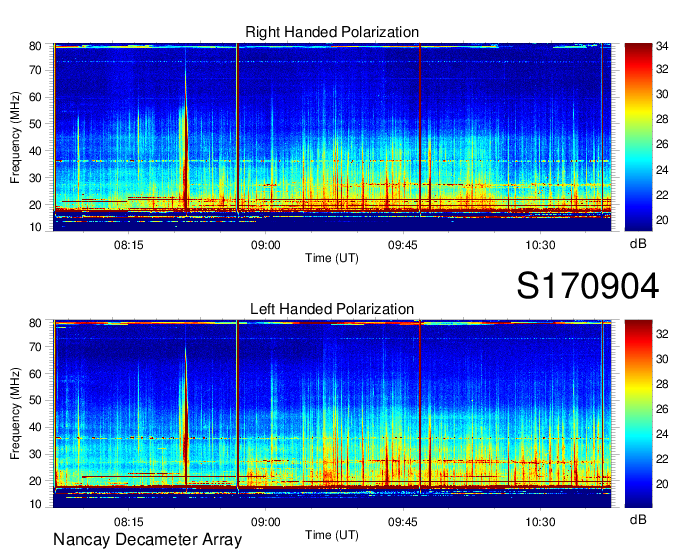Click the 08:15 time tick under the Right Handed plot
The height and width of the screenshot is (552, 680).
click(128, 245)
